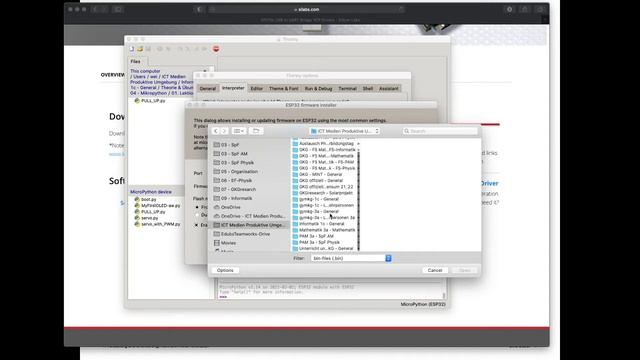This screenshot has height=360, width=640.
Task: Switch to Editor tab in Thonny options
Action: point(257,89)
